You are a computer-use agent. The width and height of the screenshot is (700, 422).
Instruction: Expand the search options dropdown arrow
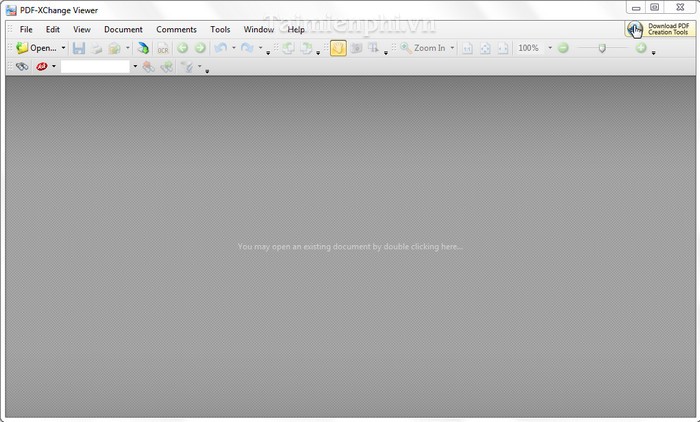coord(200,67)
